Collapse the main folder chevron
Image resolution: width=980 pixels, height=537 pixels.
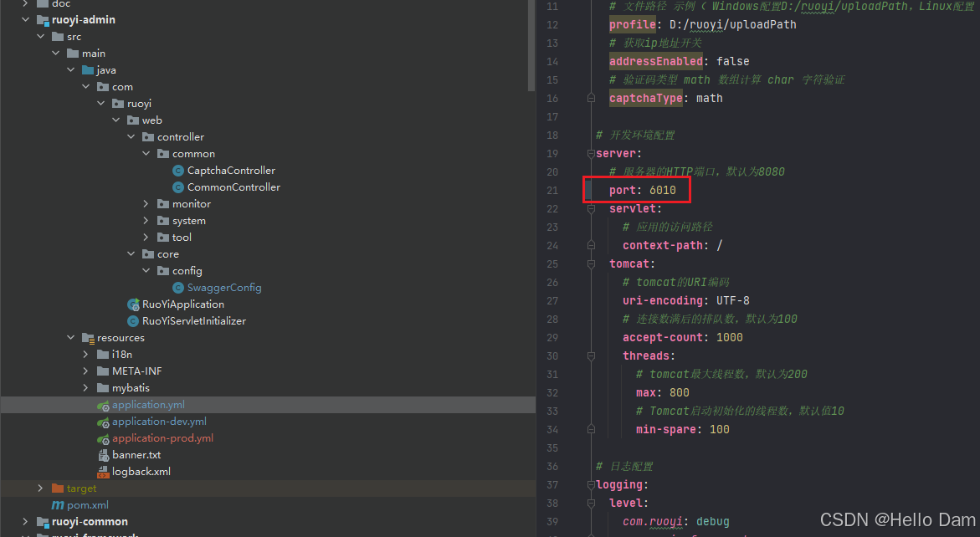55,54
